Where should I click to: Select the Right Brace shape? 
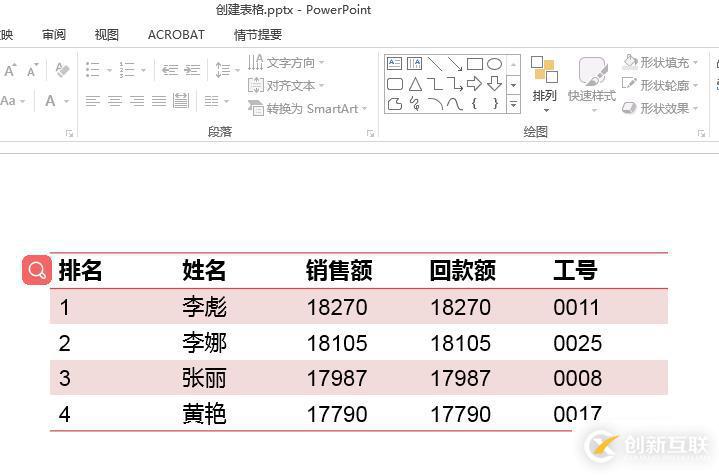(x=495, y=104)
